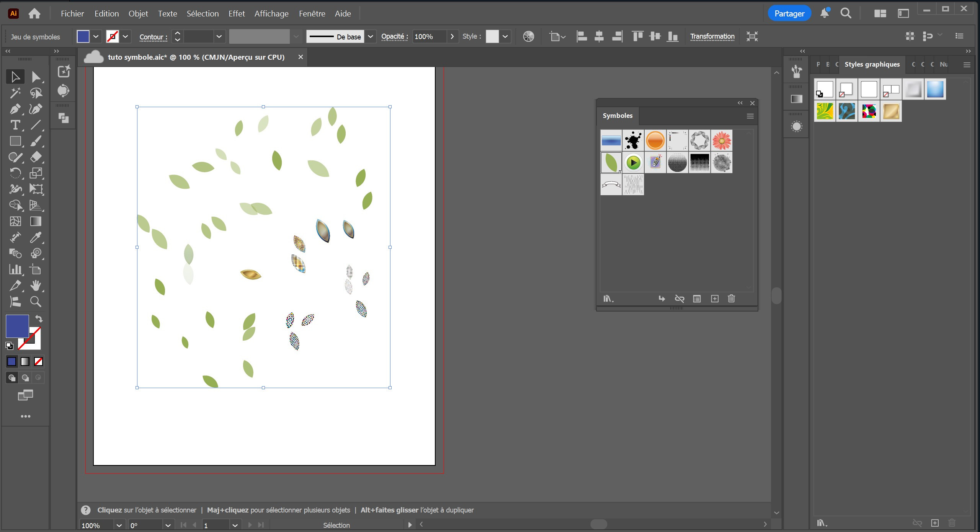Select the pink flower symbol thumbnail
980x532 pixels.
point(721,140)
